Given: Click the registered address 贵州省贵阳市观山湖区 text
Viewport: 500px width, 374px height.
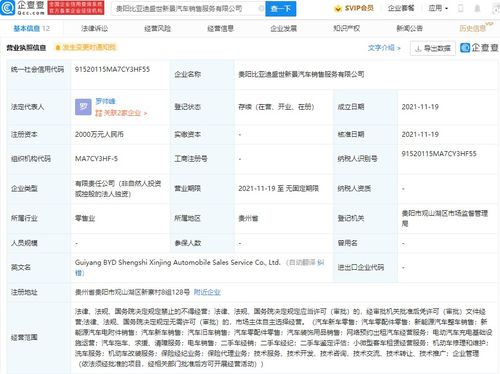Looking at the screenshot, I should (x=132, y=292).
